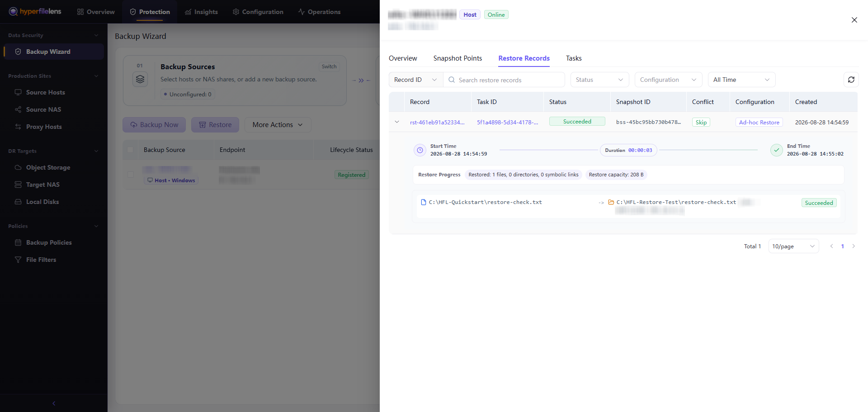Collapse the sidebar with bottom arrow

(54, 403)
